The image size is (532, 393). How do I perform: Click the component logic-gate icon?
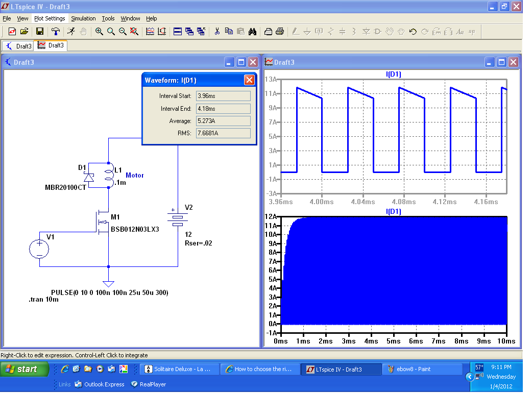tap(378, 32)
